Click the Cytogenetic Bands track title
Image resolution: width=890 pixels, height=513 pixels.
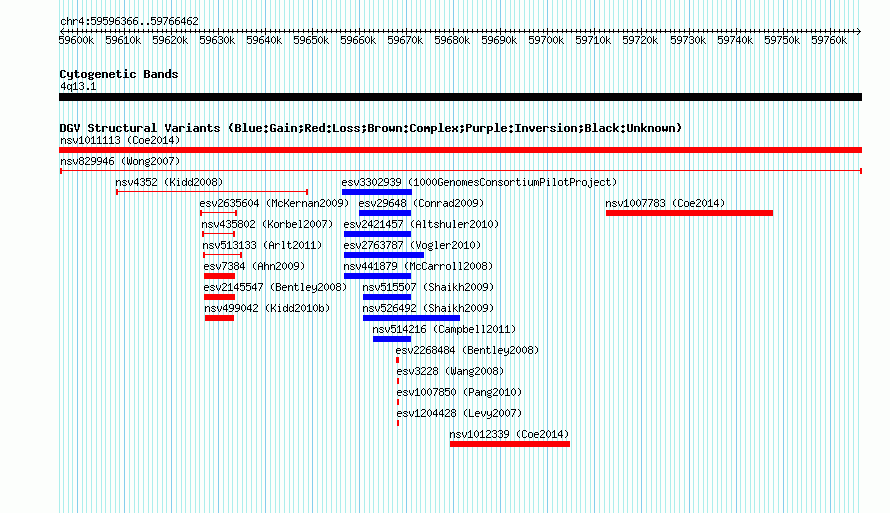[119, 74]
